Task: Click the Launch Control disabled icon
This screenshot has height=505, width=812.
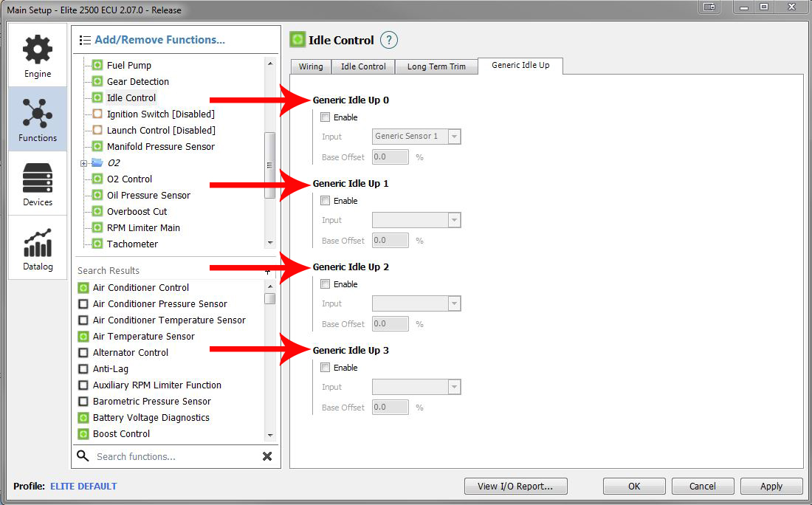Action: pyautogui.click(x=97, y=130)
